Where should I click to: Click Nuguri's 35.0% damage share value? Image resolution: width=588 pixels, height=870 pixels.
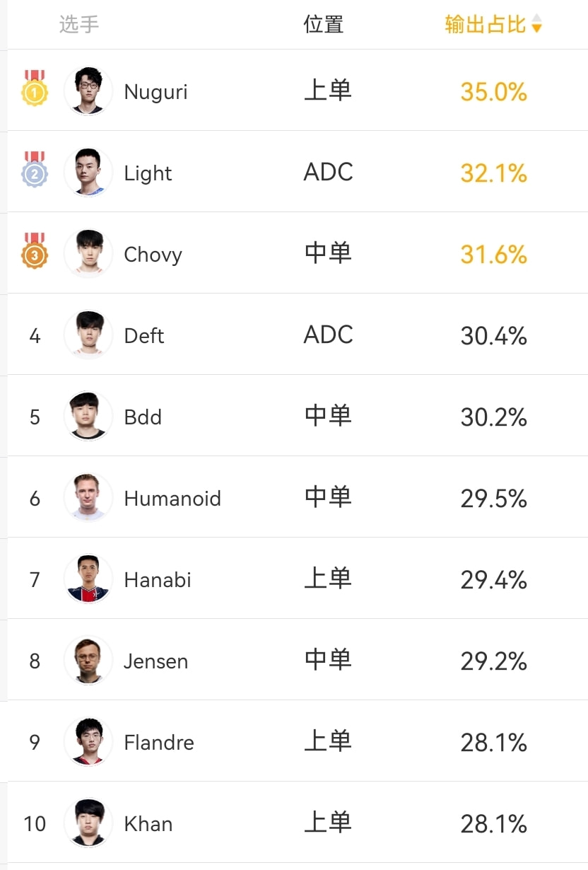coord(494,92)
